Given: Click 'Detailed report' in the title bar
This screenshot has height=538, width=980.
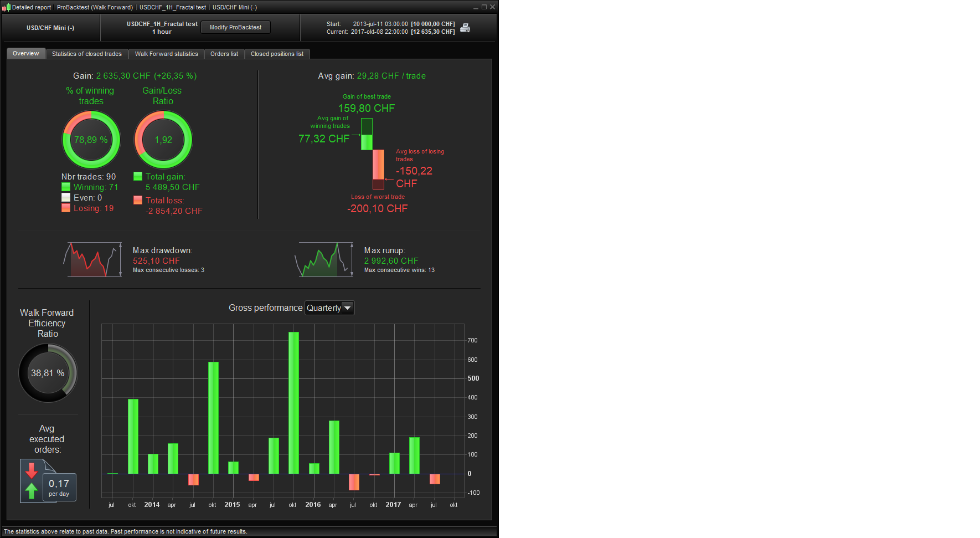Looking at the screenshot, I should [x=32, y=7].
